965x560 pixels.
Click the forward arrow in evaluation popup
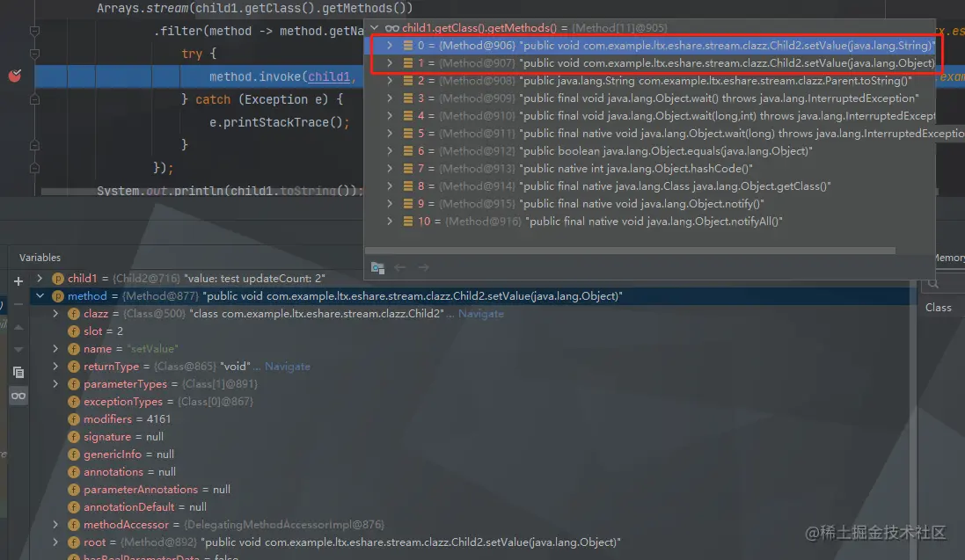[x=423, y=267]
